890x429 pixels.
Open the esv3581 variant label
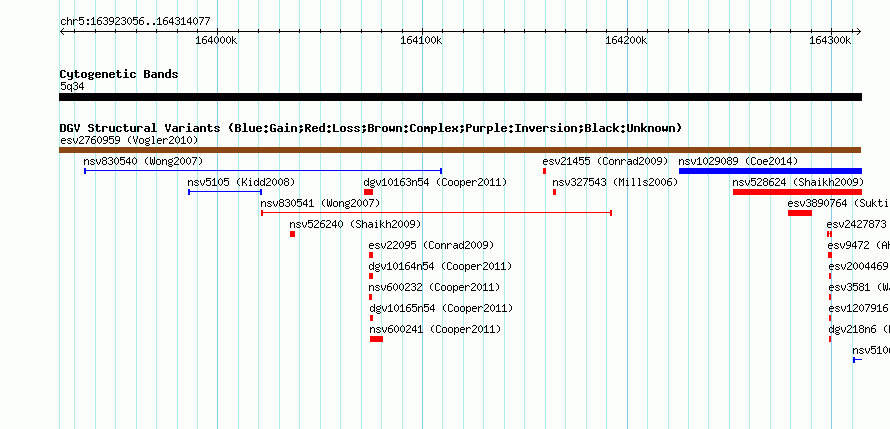[x=859, y=287]
